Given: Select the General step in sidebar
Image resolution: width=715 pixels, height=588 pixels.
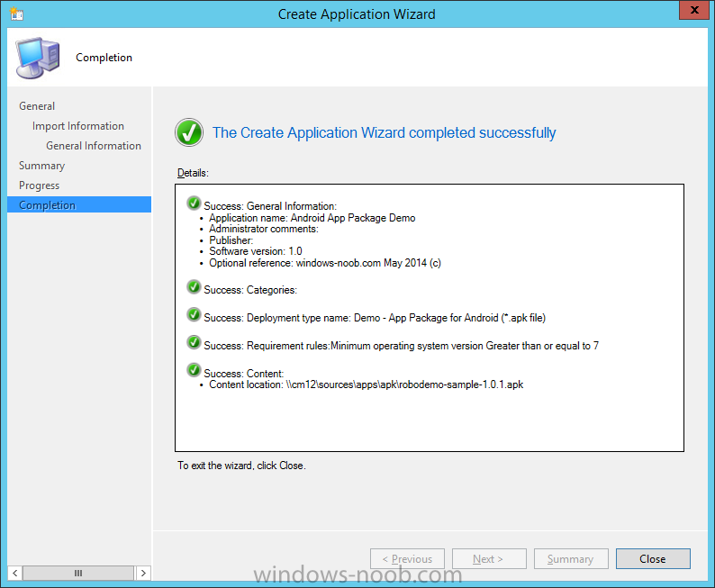Looking at the screenshot, I should click(x=37, y=106).
